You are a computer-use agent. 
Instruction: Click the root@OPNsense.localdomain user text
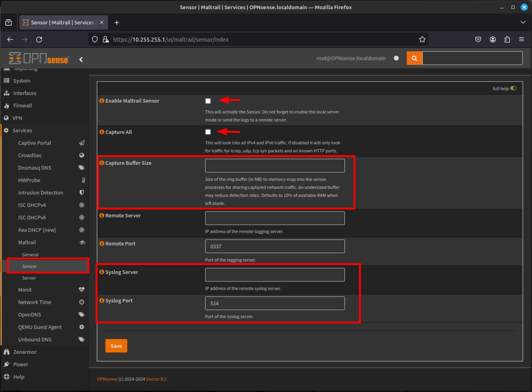point(351,58)
